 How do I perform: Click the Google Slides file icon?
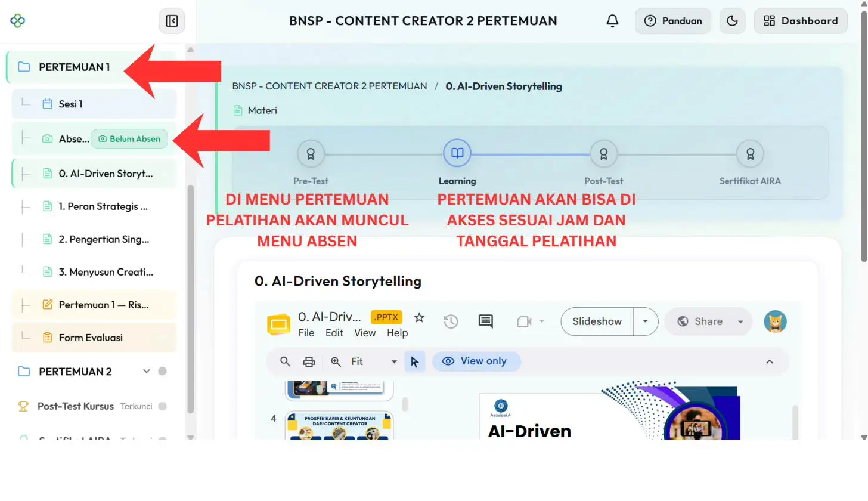tap(277, 324)
